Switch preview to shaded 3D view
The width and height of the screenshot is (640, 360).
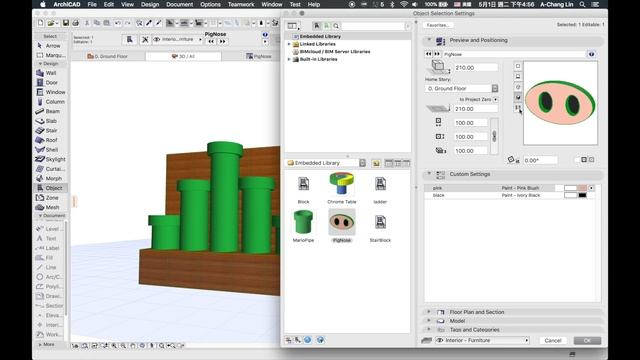(x=518, y=98)
